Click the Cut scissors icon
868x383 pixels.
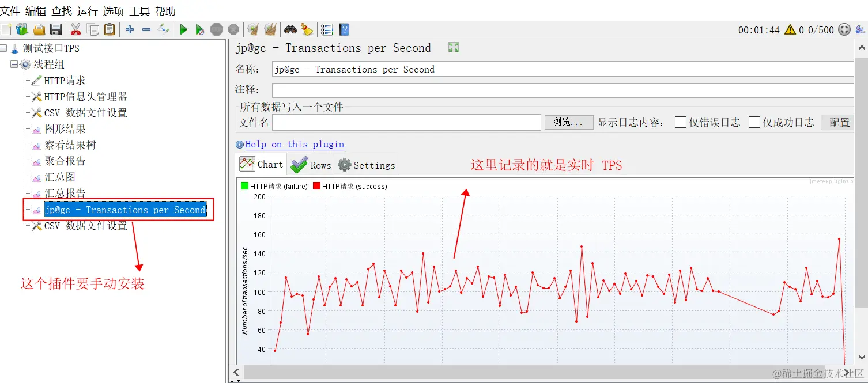tap(76, 29)
